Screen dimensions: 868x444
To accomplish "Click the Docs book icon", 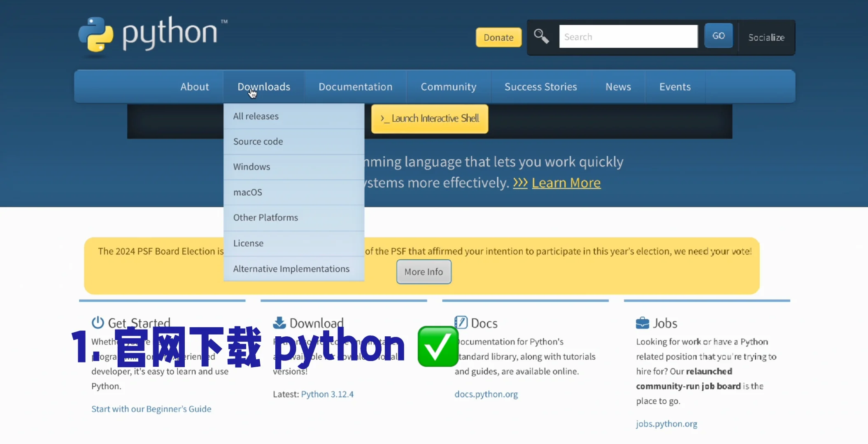I will (x=461, y=322).
